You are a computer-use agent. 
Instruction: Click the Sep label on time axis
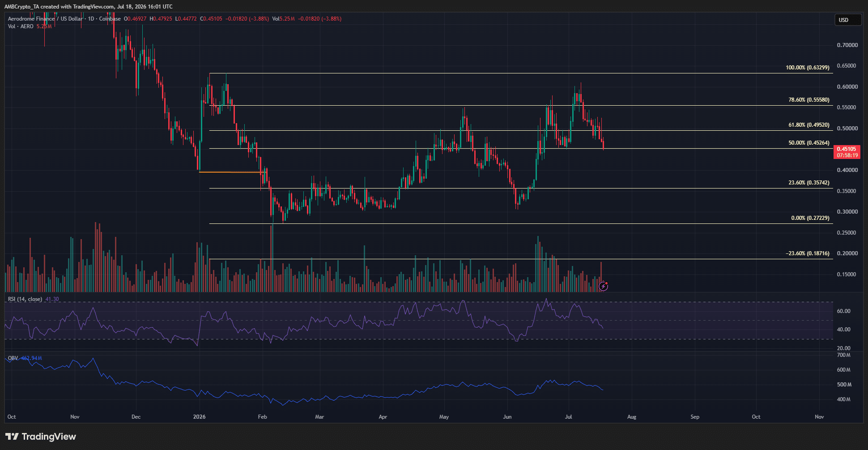pyautogui.click(x=695, y=417)
